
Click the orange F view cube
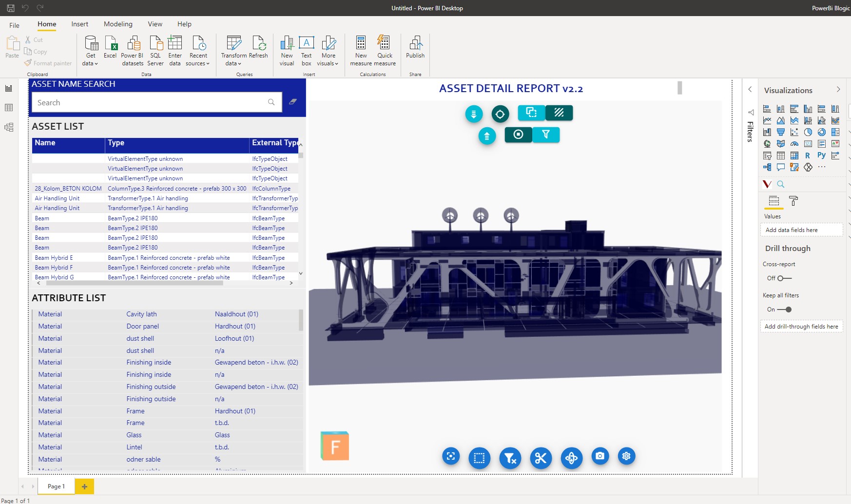(x=335, y=446)
